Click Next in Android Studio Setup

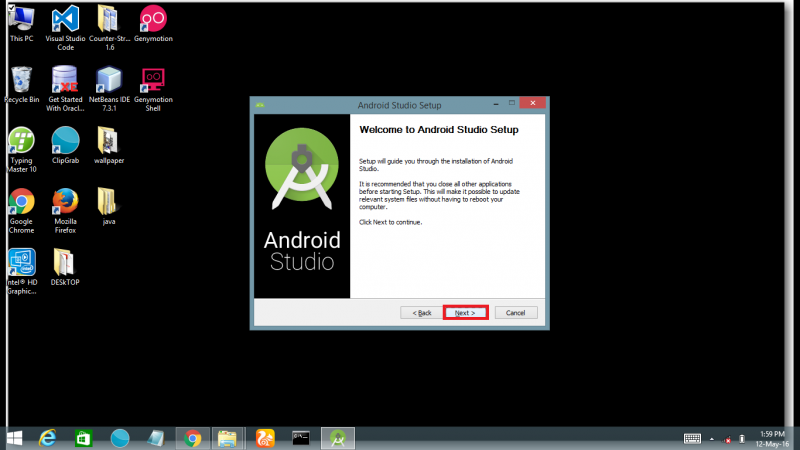(465, 313)
